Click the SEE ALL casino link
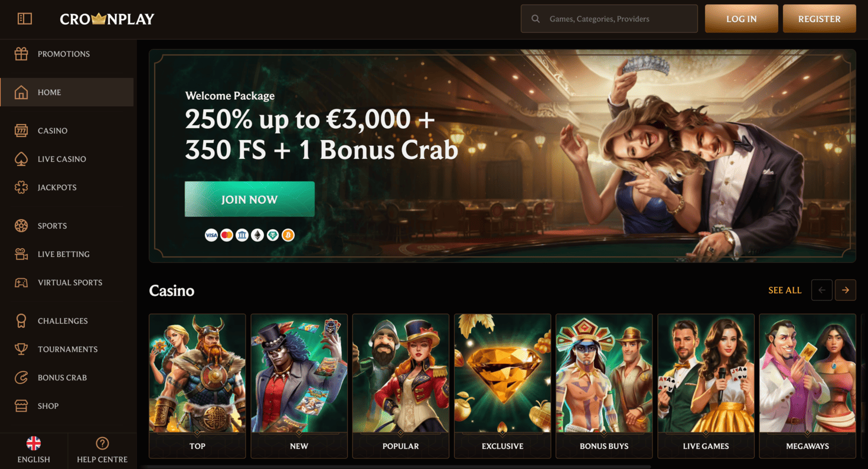 [x=785, y=290]
